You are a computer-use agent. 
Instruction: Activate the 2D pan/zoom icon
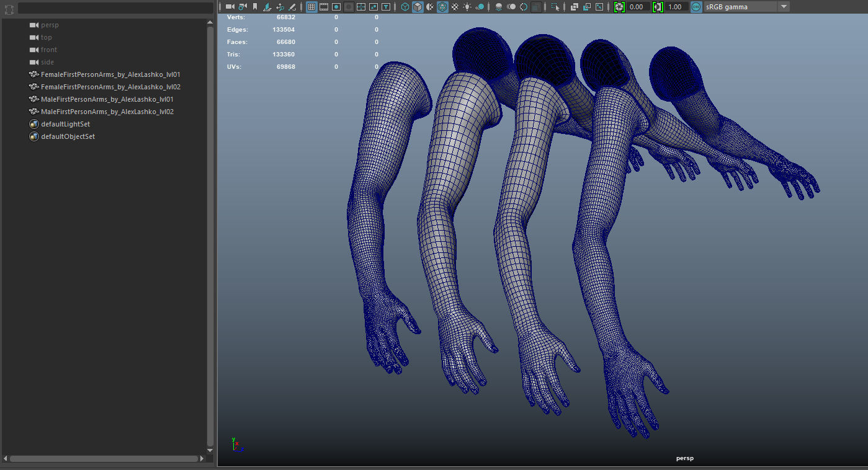point(280,7)
